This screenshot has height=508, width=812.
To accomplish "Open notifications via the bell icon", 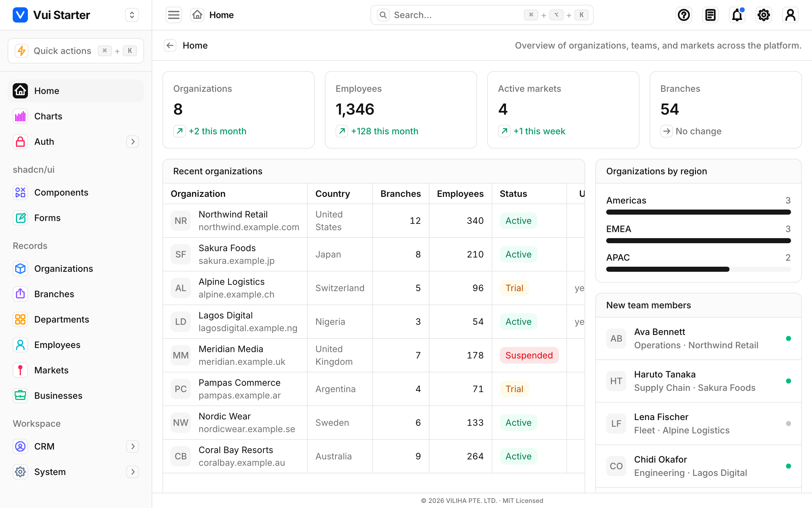I will click(x=737, y=15).
